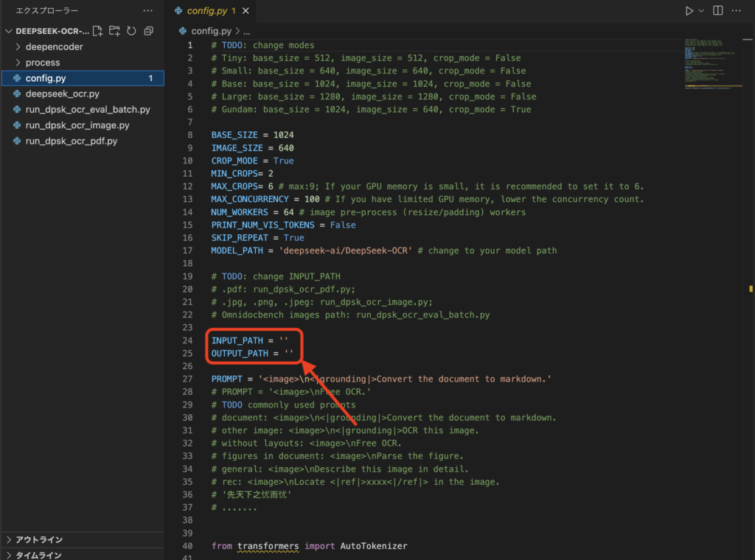Split the editor to the right
The width and height of the screenshot is (755, 560).
point(717,11)
